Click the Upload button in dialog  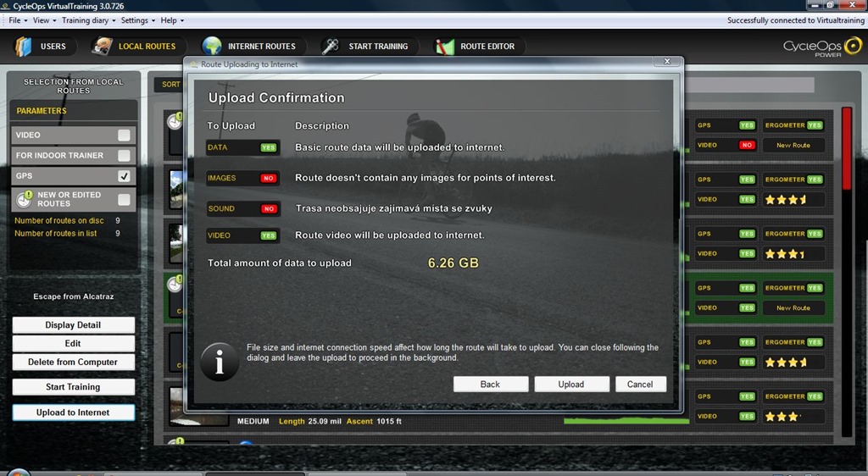tap(571, 385)
